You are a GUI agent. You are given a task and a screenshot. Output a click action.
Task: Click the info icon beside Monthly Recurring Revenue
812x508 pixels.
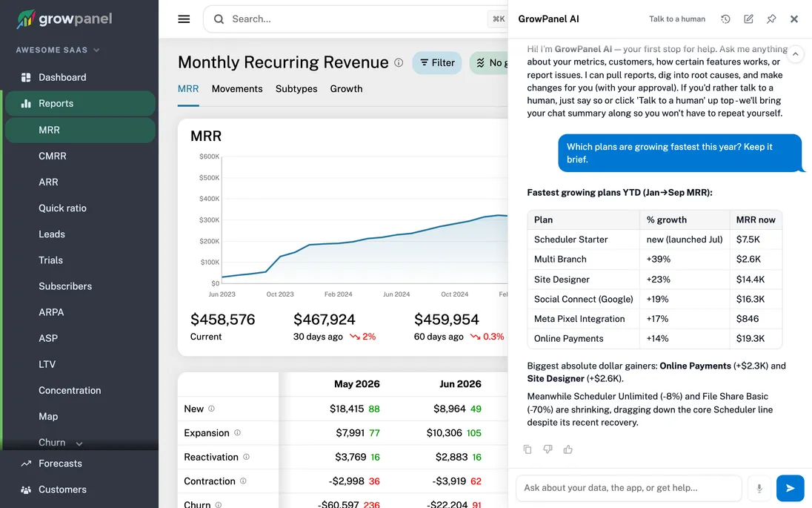(x=399, y=63)
